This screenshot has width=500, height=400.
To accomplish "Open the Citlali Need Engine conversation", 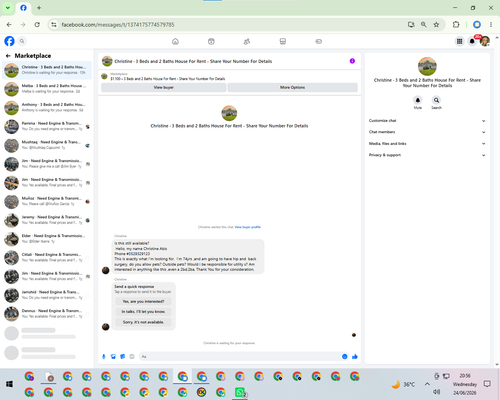I will [47, 257].
